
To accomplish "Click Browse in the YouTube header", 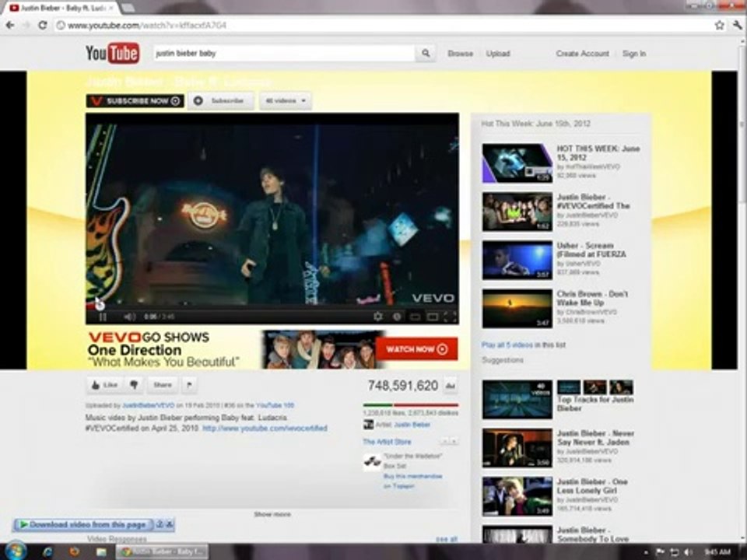I will [x=460, y=54].
